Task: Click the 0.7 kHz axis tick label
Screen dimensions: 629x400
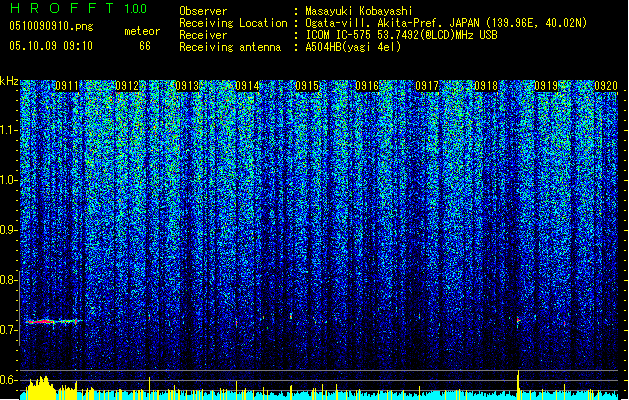Action: click(8, 330)
